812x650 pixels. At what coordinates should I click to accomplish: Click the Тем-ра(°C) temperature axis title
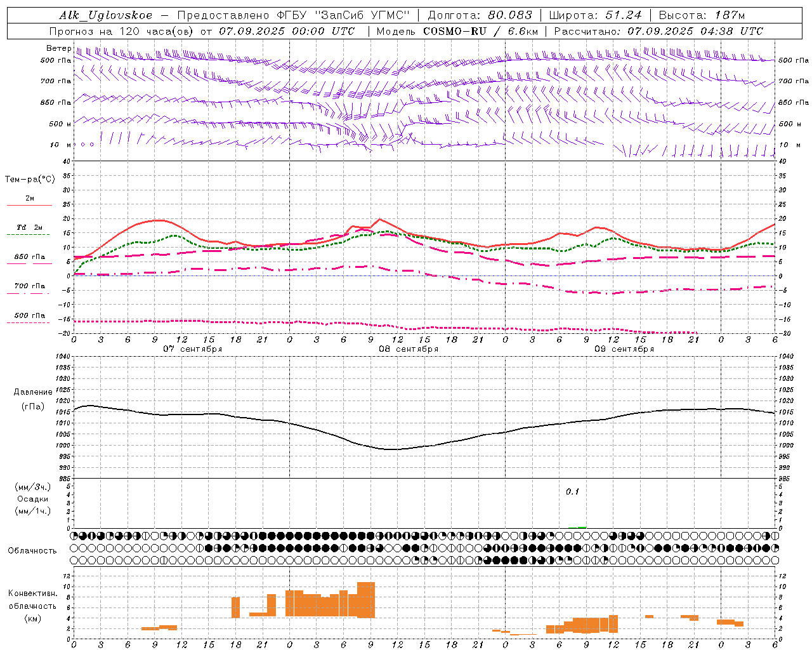pos(30,180)
